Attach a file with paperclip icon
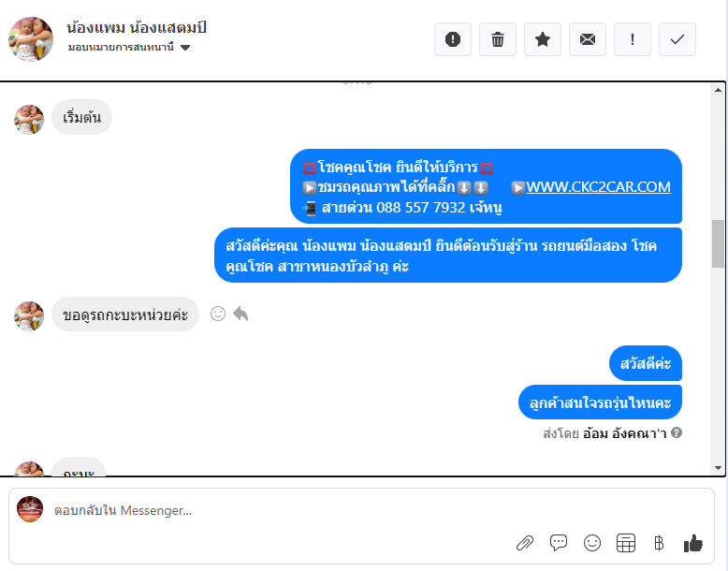The height and width of the screenshot is (571, 728). pyautogui.click(x=525, y=543)
